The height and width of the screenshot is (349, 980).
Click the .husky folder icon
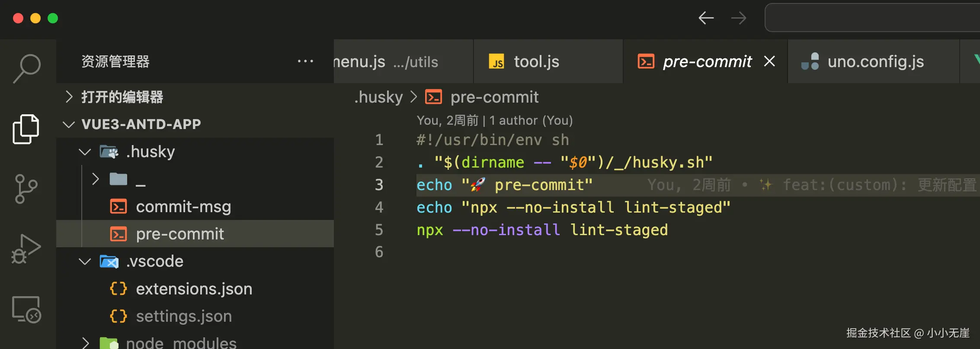pyautogui.click(x=109, y=152)
